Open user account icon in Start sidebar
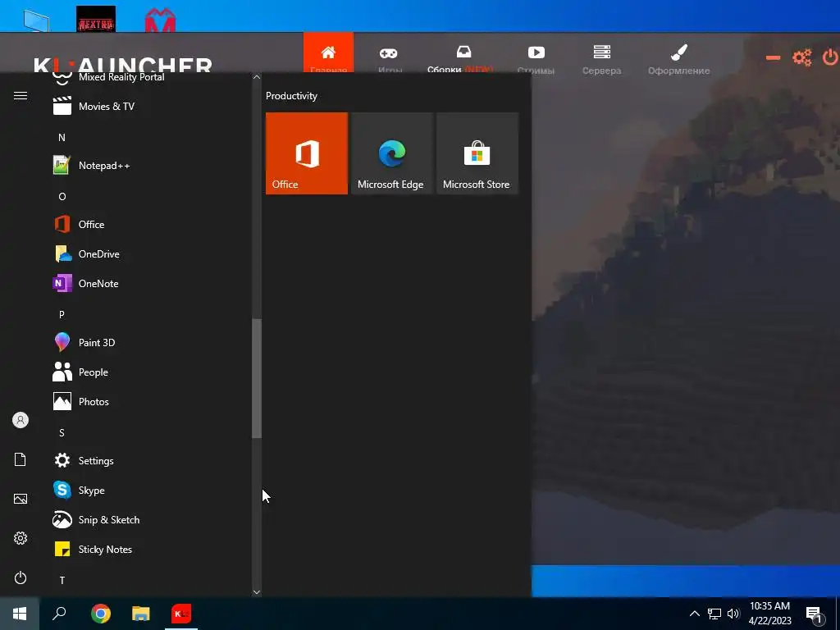840x630 pixels. point(21,420)
